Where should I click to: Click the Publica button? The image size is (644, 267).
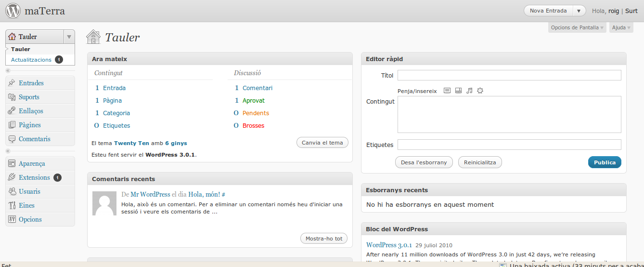point(605,162)
